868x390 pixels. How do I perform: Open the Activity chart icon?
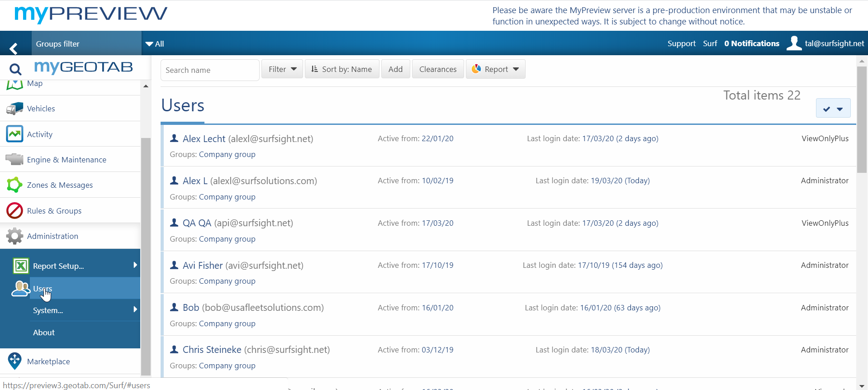(x=14, y=134)
